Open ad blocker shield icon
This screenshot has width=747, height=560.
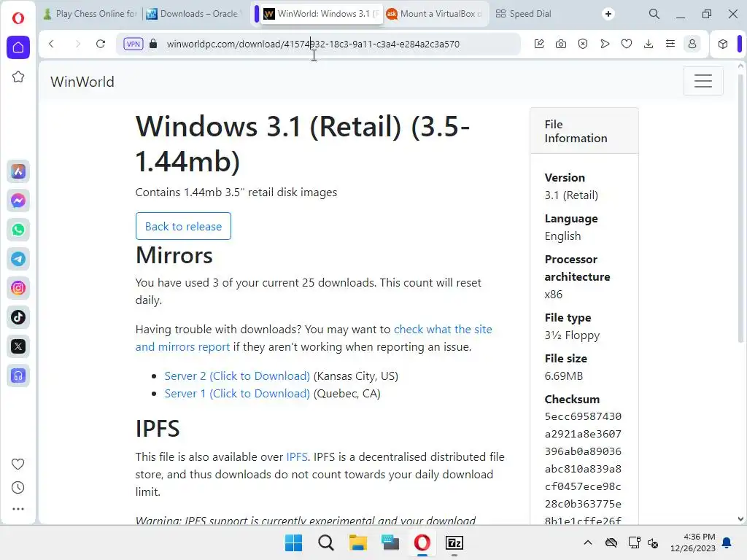pyautogui.click(x=583, y=44)
